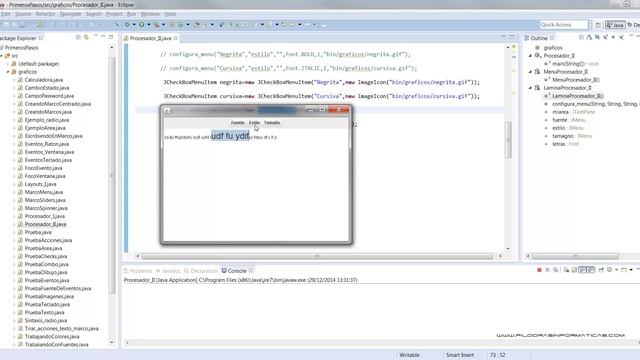Image resolution: width=640 pixels, height=360 pixels.
Task: Open the Window menu
Action: pos(150,14)
